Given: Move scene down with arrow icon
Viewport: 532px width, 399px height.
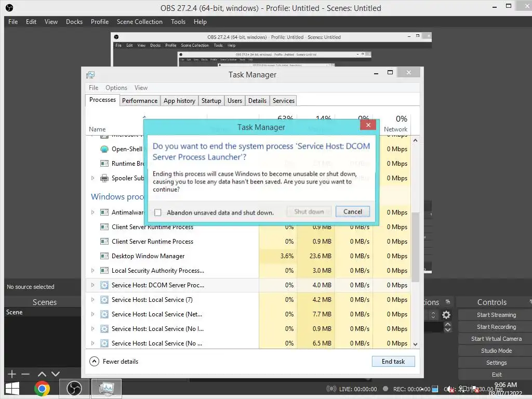Looking at the screenshot, I should point(56,374).
